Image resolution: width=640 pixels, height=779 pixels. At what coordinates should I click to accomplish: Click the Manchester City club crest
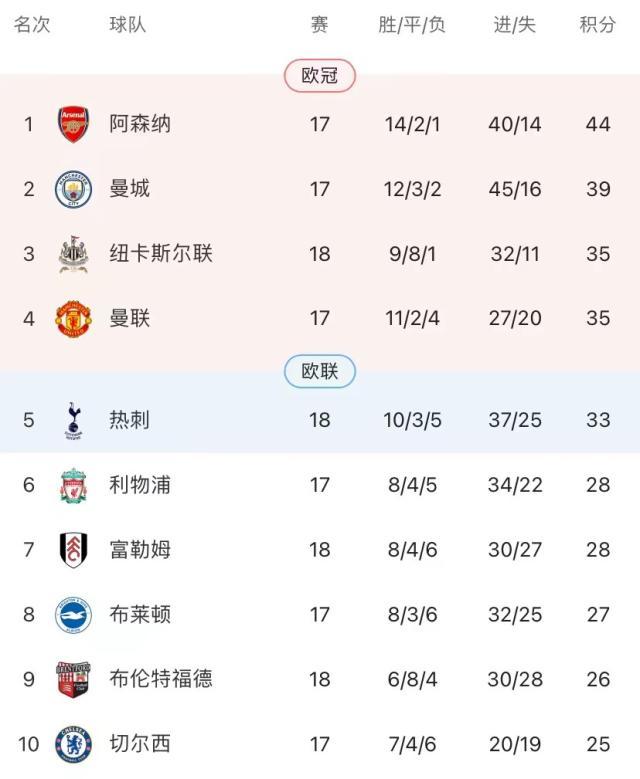[73, 189]
